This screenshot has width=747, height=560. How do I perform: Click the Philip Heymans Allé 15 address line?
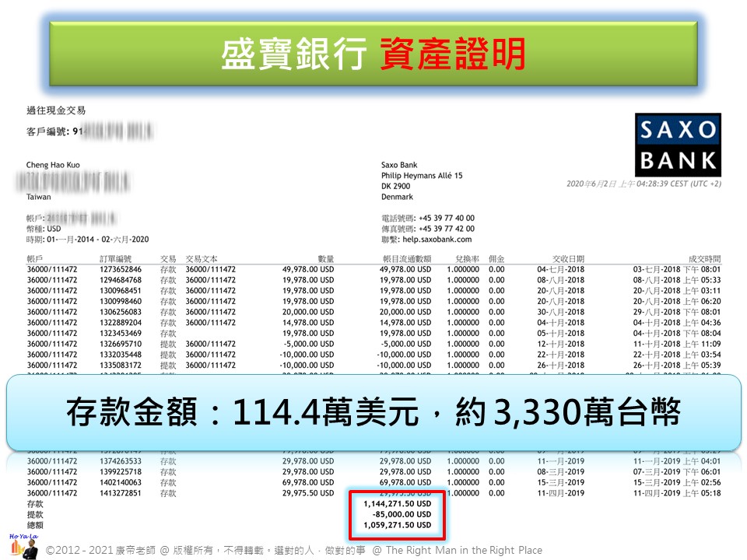422,176
